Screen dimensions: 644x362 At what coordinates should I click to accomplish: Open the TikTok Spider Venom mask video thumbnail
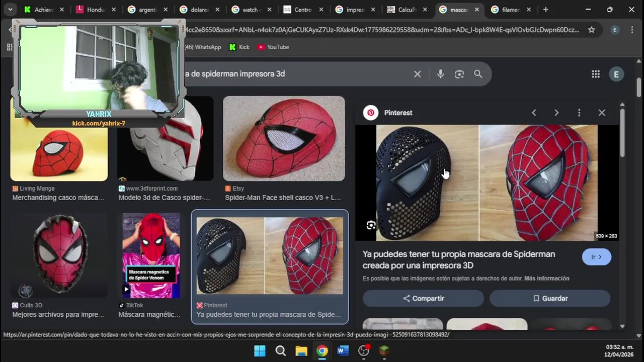151,255
